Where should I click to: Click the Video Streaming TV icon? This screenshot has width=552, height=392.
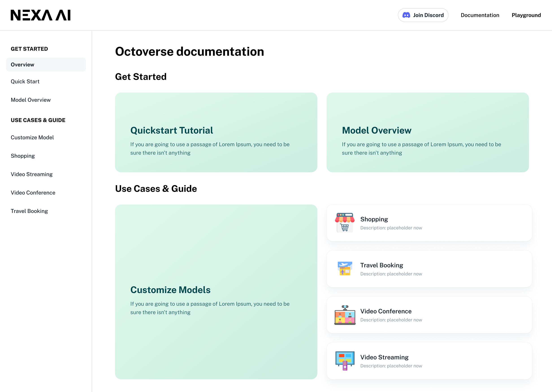coord(345,361)
